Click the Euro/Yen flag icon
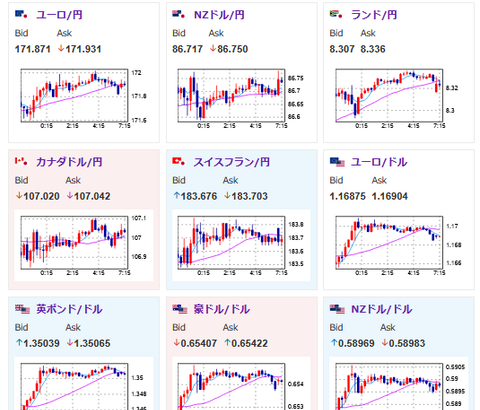This screenshot has height=410, width=480. (x=21, y=14)
